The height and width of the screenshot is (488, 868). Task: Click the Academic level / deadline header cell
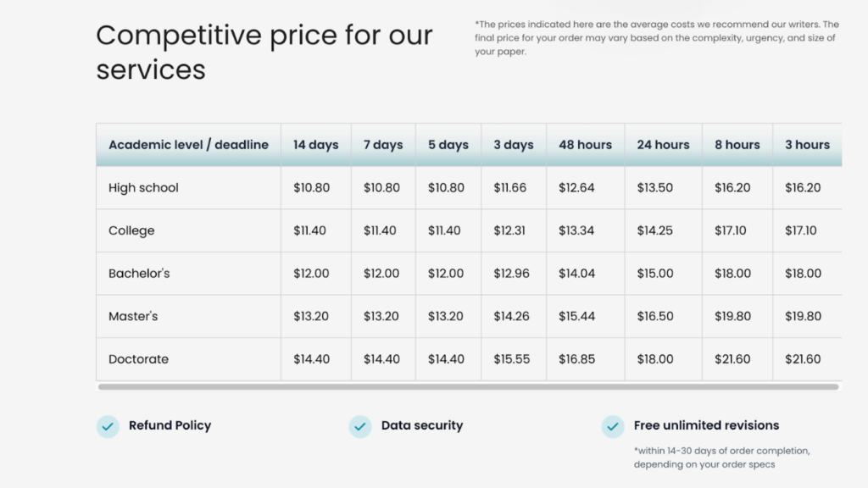[188, 145]
